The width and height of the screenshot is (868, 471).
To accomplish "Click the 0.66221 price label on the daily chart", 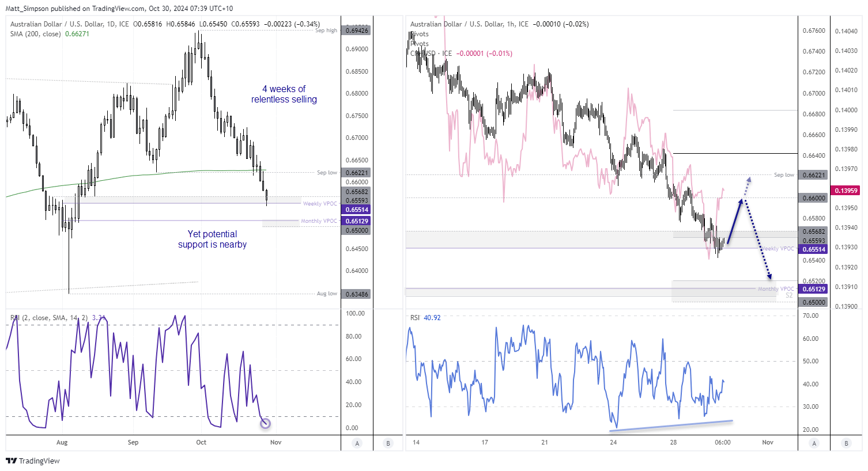I will tap(357, 173).
